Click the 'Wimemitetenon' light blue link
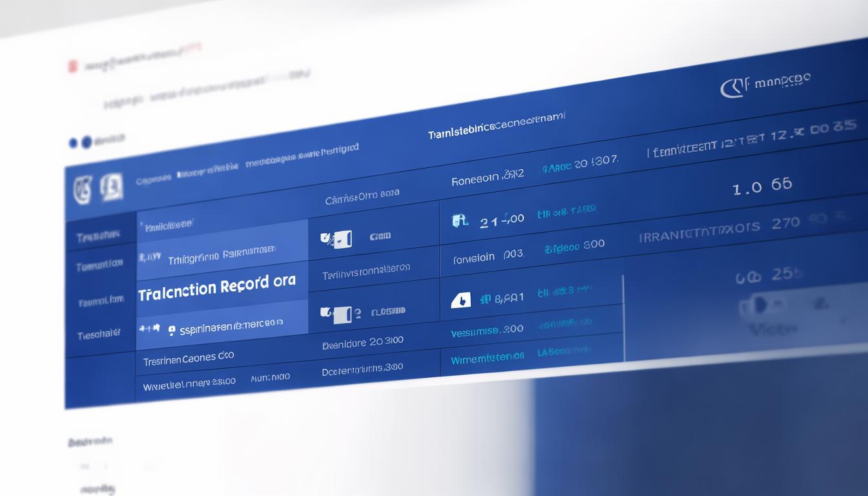Screen dimensions: 868x496 pos(489,358)
